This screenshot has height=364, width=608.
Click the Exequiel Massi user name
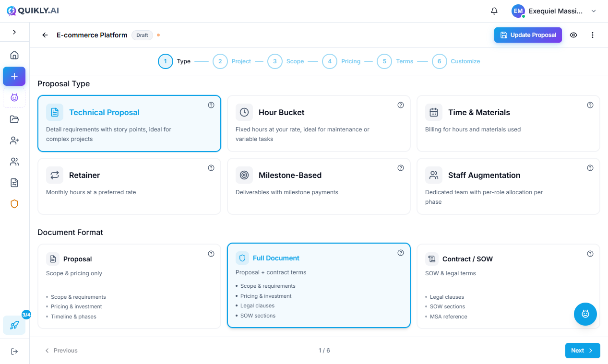pos(556,11)
